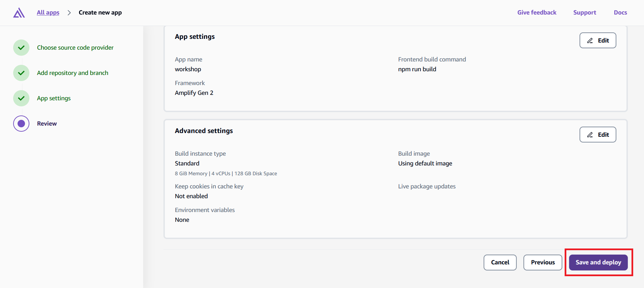Viewport: 644px width, 288px height.
Task: Select Live package updates label
Action: 427,186
